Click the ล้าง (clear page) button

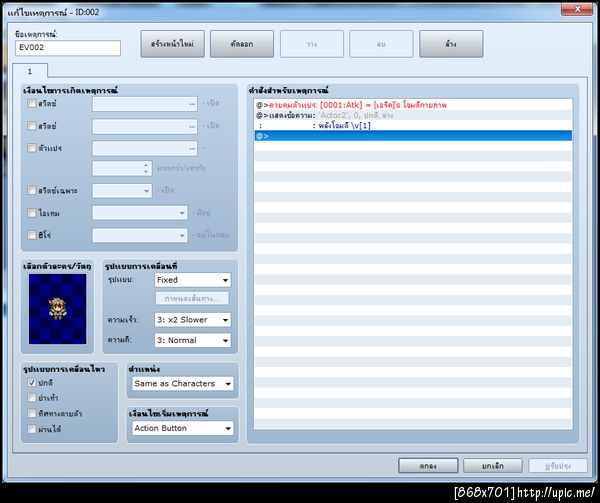click(451, 44)
